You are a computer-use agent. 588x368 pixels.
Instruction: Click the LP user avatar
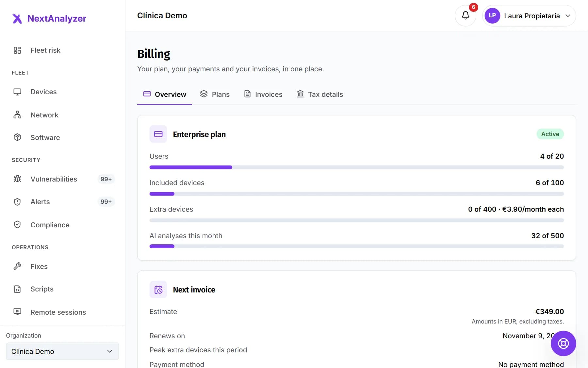(492, 16)
